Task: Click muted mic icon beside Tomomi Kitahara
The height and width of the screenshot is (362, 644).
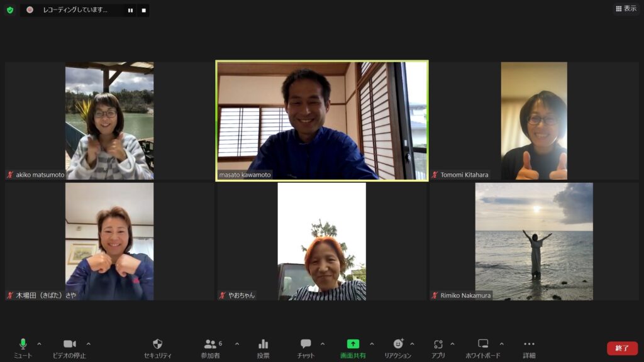Action: pos(435,175)
